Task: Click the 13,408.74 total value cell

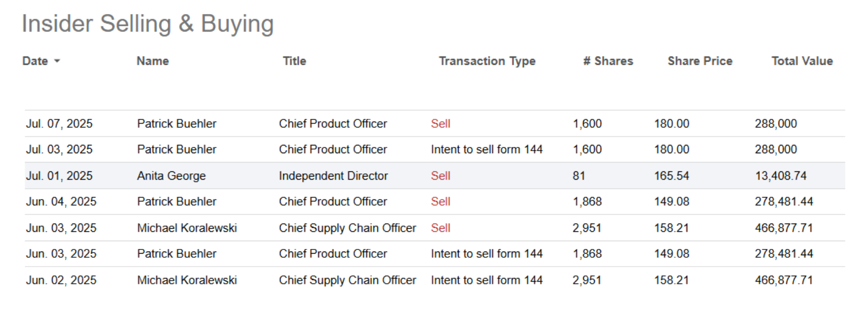Action: (780, 176)
